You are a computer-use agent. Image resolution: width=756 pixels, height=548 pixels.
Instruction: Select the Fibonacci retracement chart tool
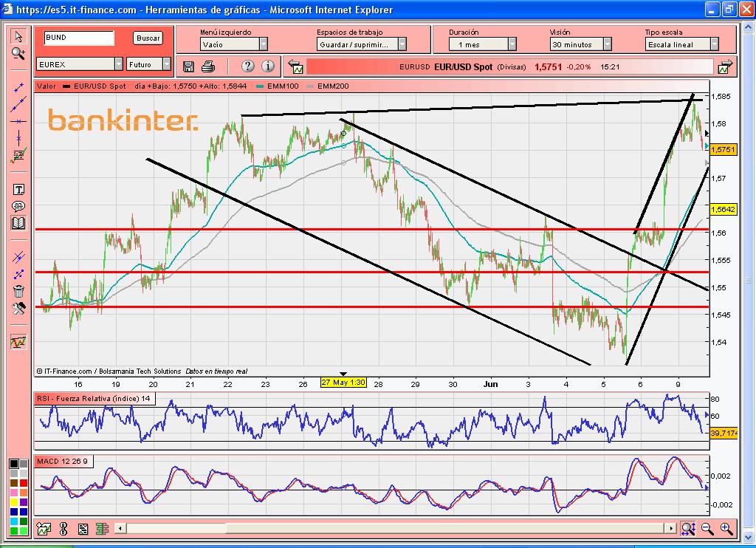click(x=18, y=155)
